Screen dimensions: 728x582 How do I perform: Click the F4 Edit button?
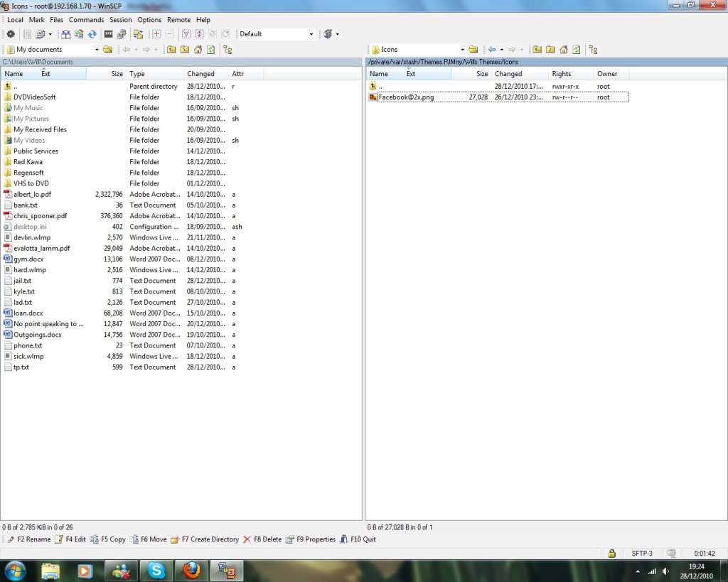coord(70,539)
